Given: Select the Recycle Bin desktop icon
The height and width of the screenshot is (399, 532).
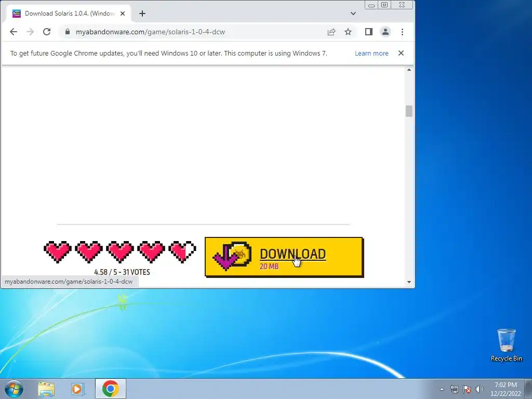Looking at the screenshot, I should click(x=507, y=345).
